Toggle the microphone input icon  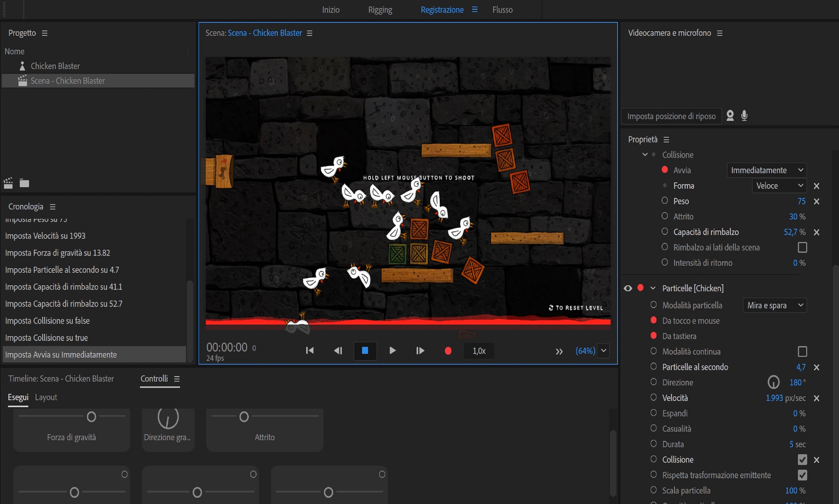(x=744, y=116)
